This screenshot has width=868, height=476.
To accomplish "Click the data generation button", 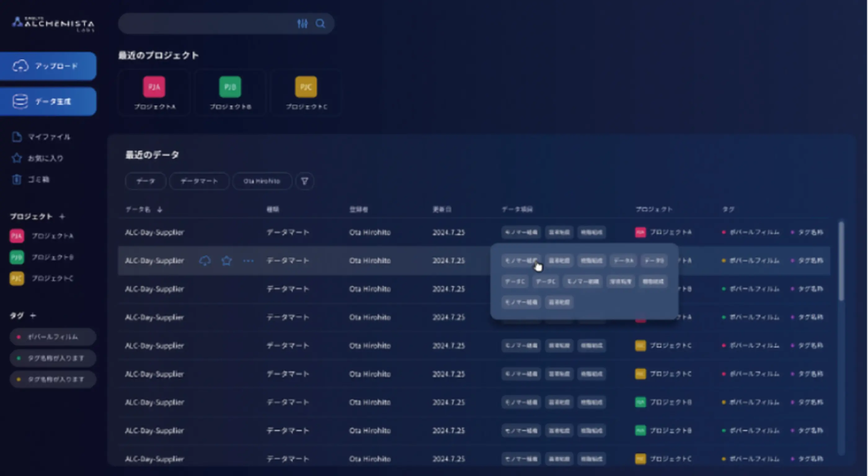I will click(x=48, y=101).
